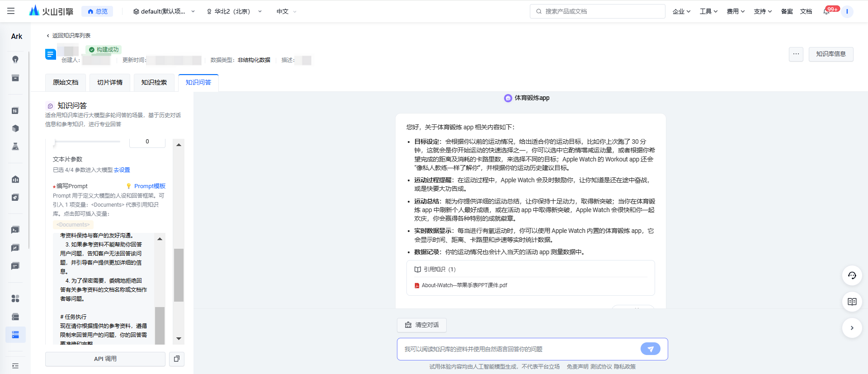Image resolution: width=868 pixels, height=374 pixels.
Task: Click the settings panel scrollbar thumb
Action: click(179, 275)
